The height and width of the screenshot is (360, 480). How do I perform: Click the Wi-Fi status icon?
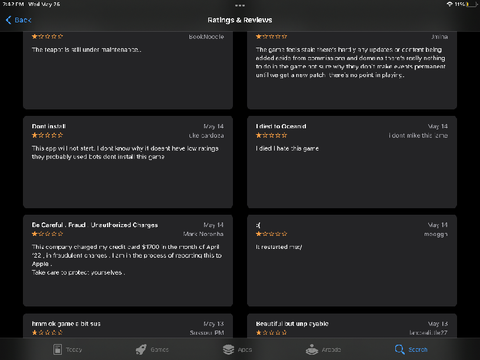click(450, 4)
